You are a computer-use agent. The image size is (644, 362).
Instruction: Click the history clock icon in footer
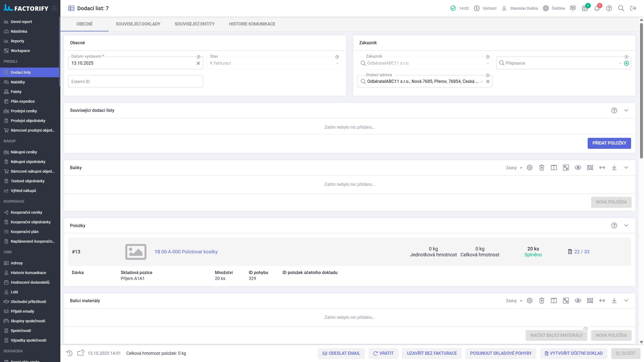[x=69, y=353]
